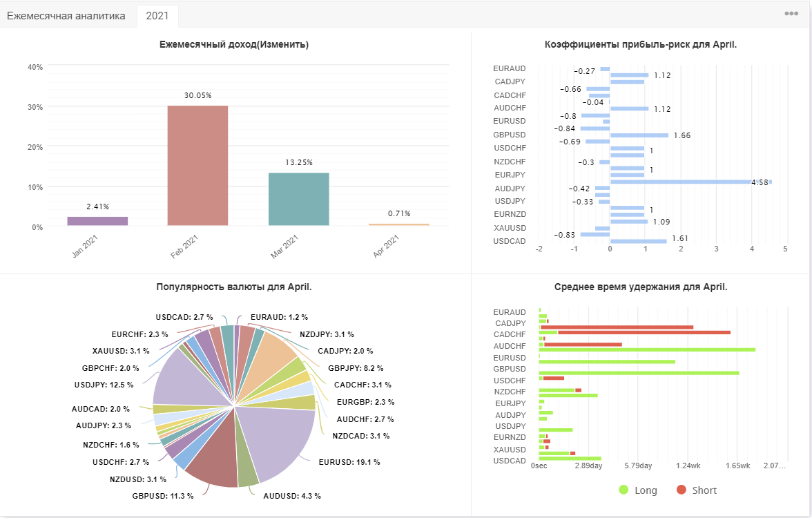812x518 pixels.
Task: Select the 2021 tab
Action: pyautogui.click(x=157, y=16)
